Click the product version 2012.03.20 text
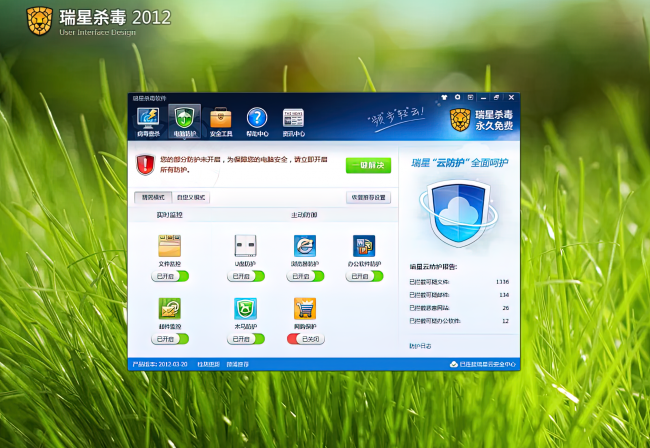Screen dimensions: 650x448 (x=160, y=364)
